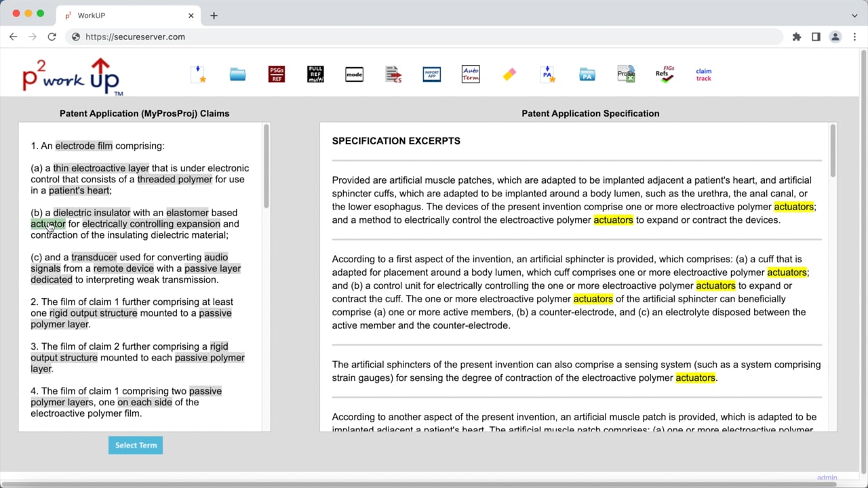This screenshot has height=488, width=868.
Task: Click the highlighted term 'electrode film'
Action: click(x=84, y=146)
